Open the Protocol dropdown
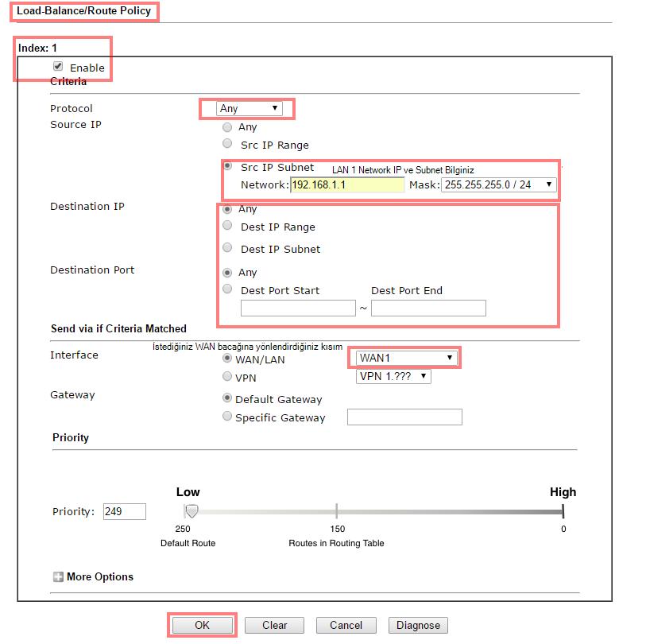 click(250, 108)
